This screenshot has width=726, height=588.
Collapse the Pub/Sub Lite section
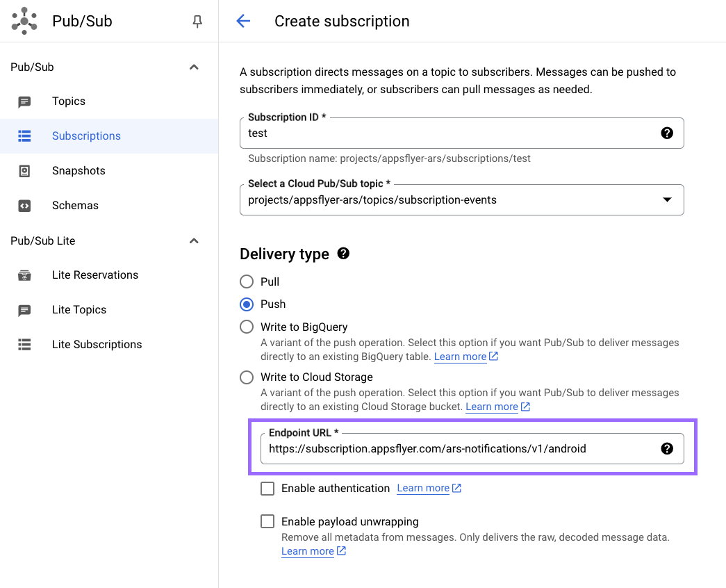tap(194, 241)
